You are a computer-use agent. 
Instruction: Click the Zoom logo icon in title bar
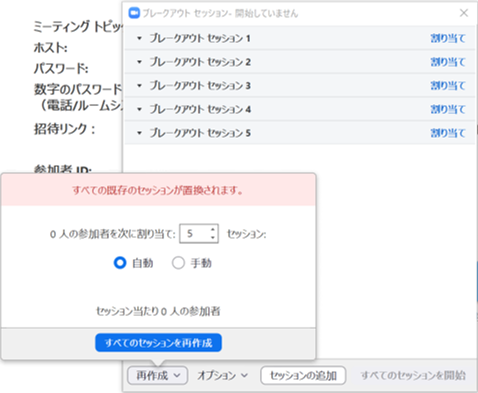(134, 13)
